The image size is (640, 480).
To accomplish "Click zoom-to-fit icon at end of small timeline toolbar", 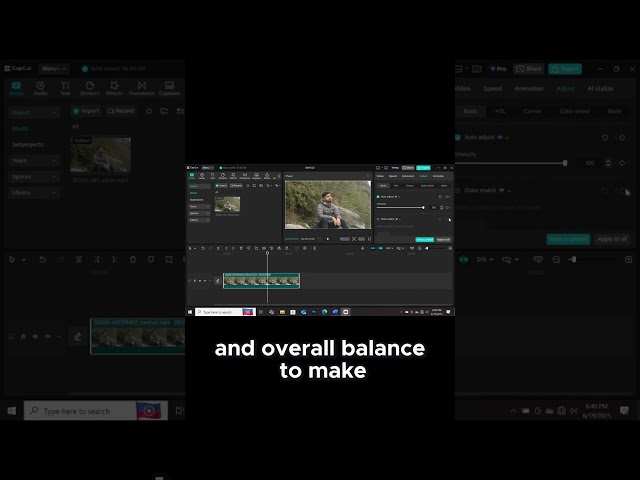I will (x=450, y=248).
